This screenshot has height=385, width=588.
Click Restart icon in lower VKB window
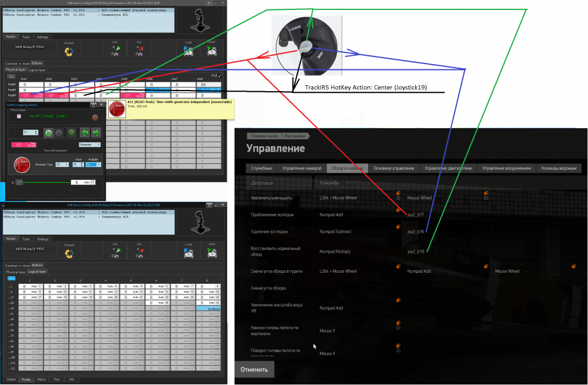pos(69,254)
